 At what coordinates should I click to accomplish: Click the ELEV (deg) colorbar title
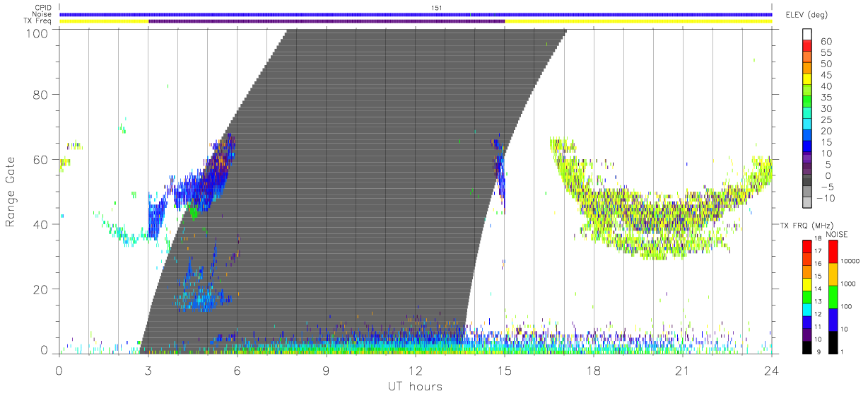point(808,15)
